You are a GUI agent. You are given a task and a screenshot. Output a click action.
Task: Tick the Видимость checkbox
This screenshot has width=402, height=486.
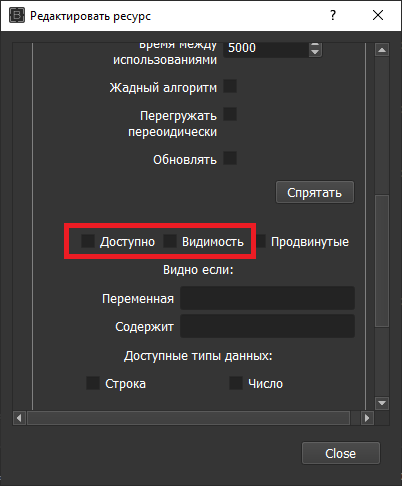[x=170, y=241]
